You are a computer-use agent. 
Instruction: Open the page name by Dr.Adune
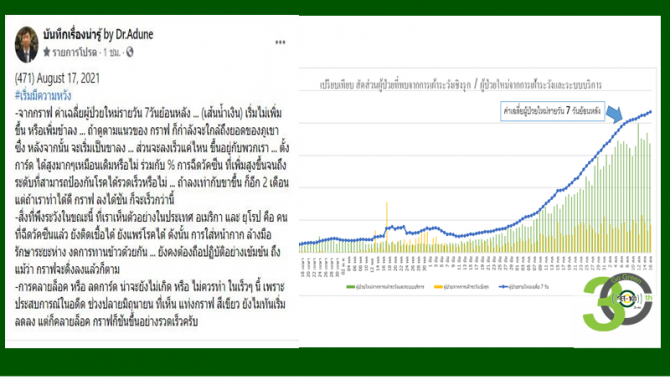[98, 34]
